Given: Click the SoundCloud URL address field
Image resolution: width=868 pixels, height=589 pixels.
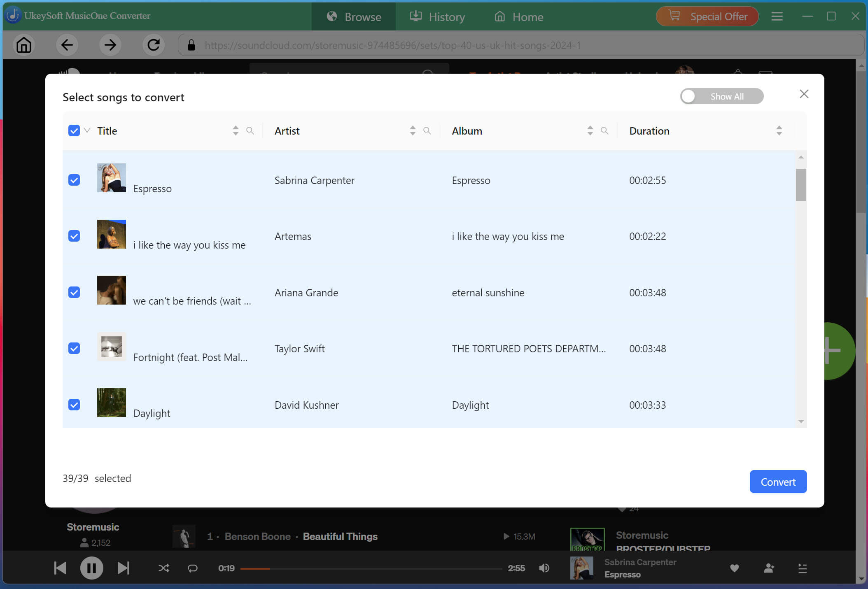Looking at the screenshot, I should tap(521, 45).
